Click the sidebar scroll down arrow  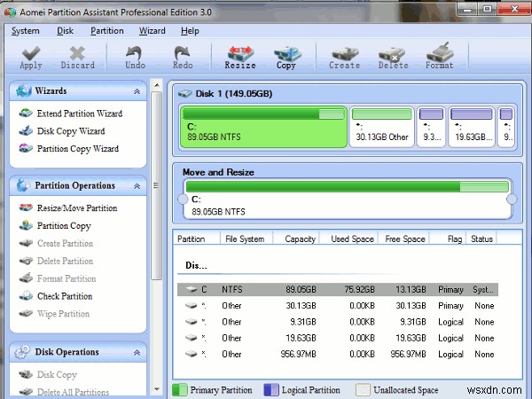[x=156, y=389]
